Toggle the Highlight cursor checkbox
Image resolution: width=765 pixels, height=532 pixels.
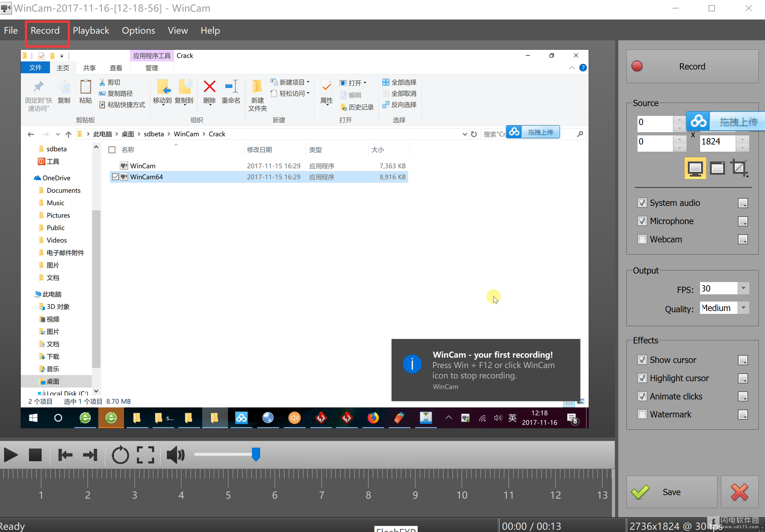tap(642, 378)
